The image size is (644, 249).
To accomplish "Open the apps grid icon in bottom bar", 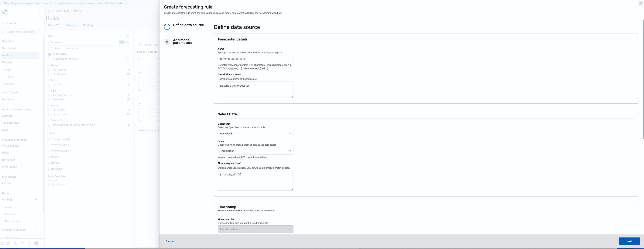I will pyautogui.click(x=9, y=243).
